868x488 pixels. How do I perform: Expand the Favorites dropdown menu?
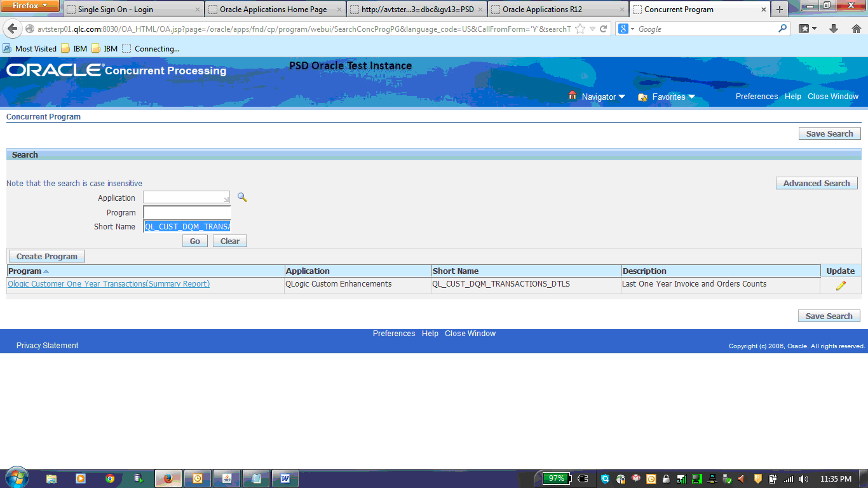[691, 97]
